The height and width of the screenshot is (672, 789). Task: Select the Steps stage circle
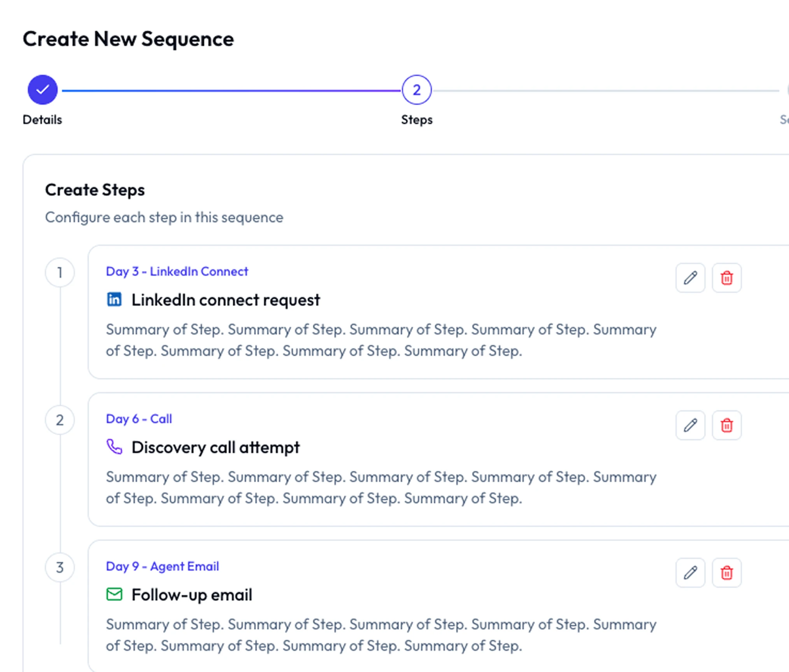click(x=416, y=90)
